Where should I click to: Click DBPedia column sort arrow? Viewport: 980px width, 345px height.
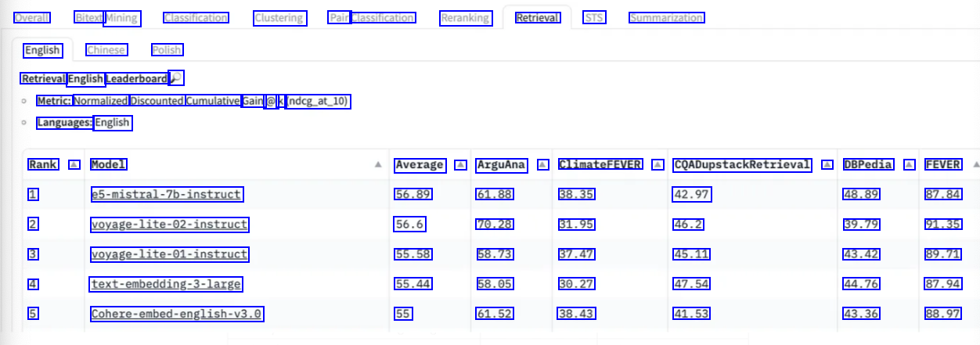[x=909, y=165]
